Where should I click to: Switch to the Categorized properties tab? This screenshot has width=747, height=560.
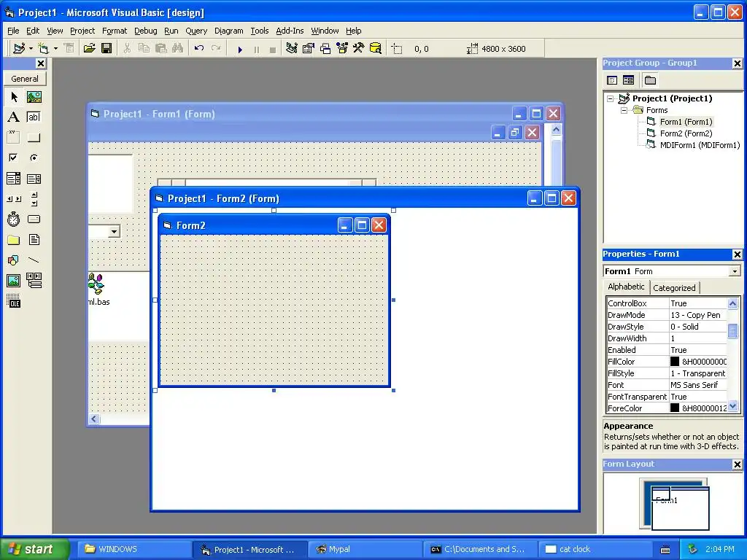click(x=674, y=287)
